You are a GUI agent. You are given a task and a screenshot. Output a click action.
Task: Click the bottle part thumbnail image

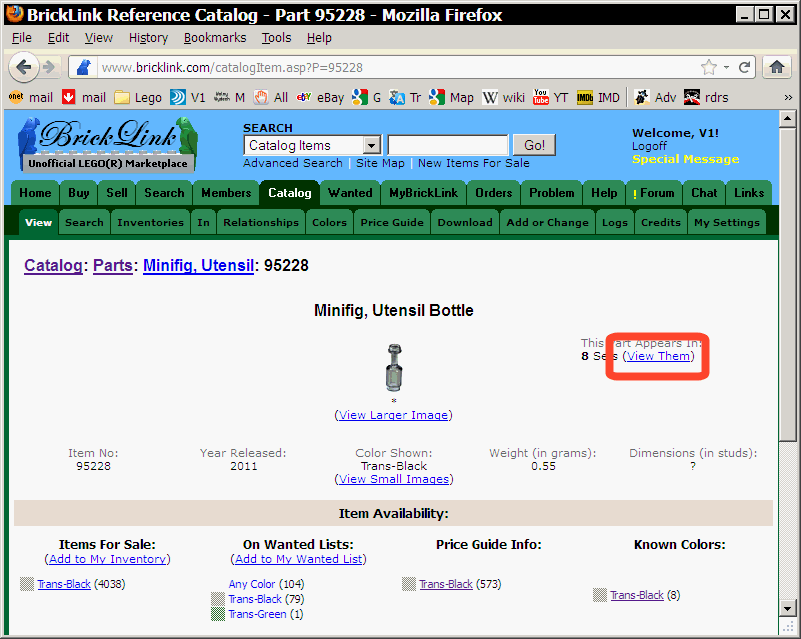tap(394, 368)
